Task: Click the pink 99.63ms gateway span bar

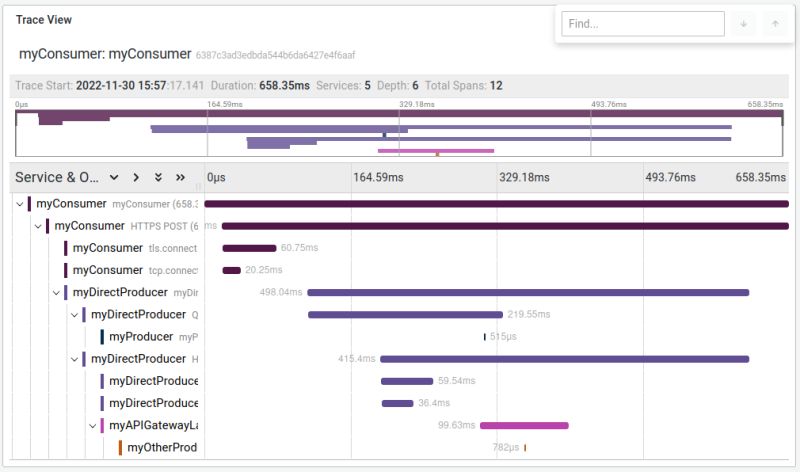Action: [x=524, y=426]
